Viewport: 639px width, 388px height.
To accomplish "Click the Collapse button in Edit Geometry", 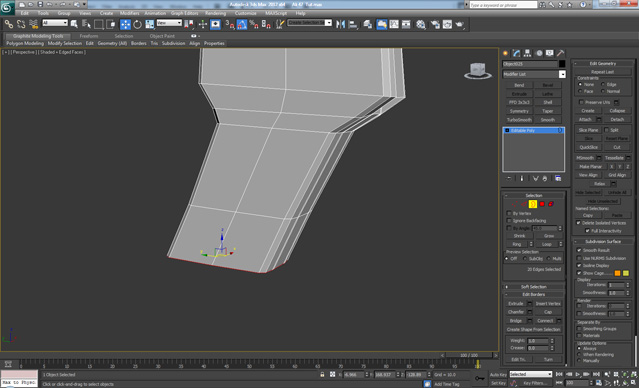I will click(617, 111).
